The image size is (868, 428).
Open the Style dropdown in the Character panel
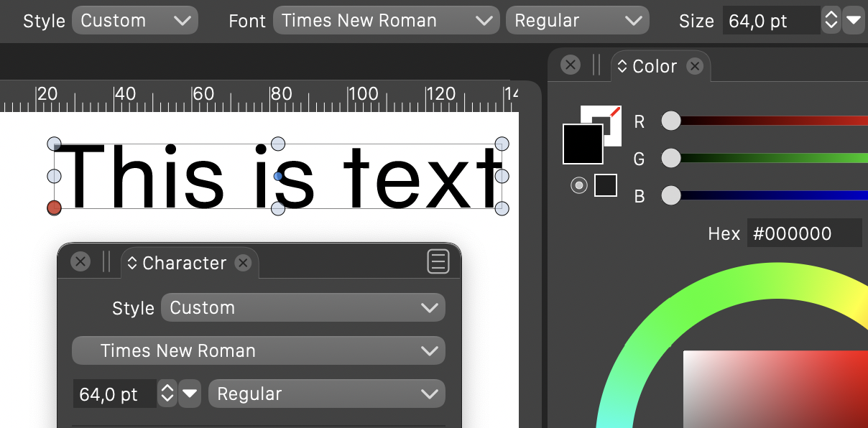303,308
